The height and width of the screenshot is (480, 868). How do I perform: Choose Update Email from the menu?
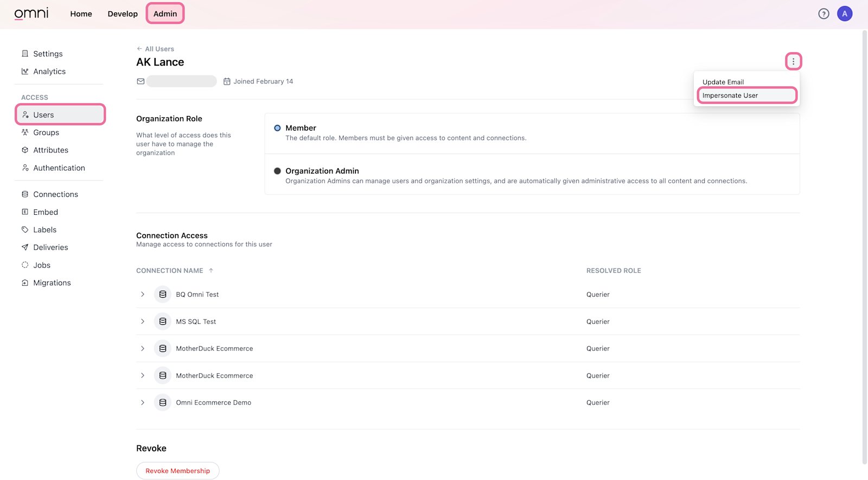(x=723, y=82)
